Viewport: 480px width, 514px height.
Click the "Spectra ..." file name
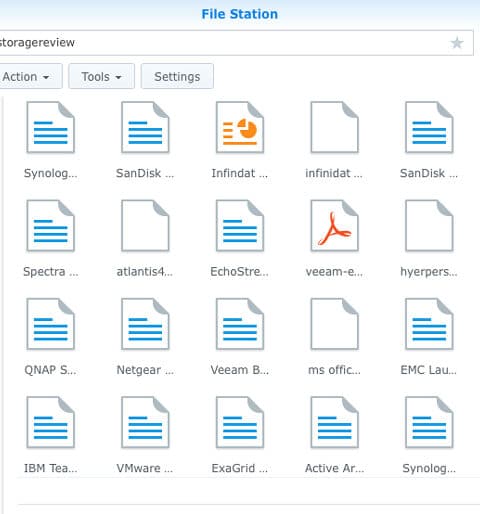click(51, 272)
